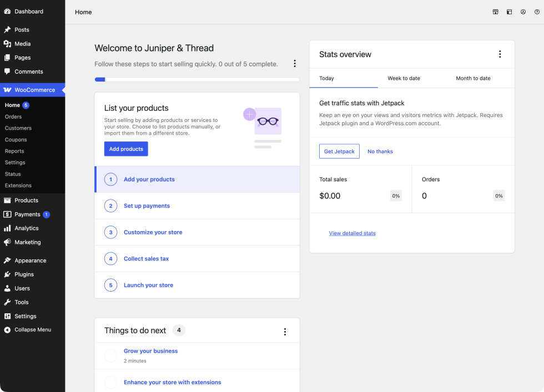
Task: Click the Comments speech bubble icon
Action: (7, 72)
